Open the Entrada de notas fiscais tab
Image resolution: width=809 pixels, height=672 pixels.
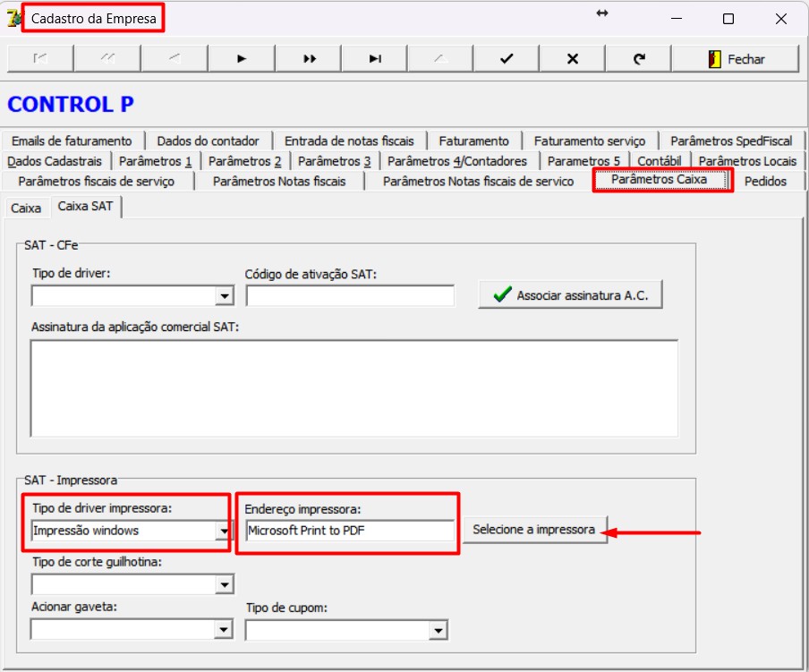pos(349,140)
